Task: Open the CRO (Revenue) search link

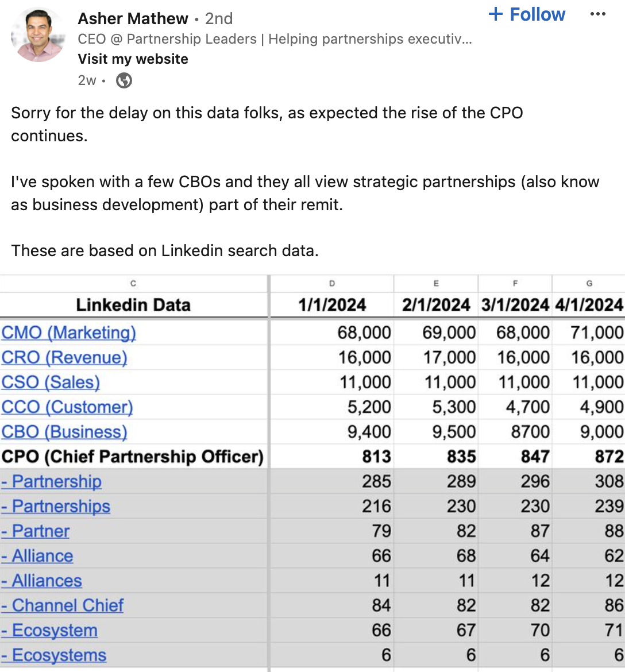Action: 65,357
